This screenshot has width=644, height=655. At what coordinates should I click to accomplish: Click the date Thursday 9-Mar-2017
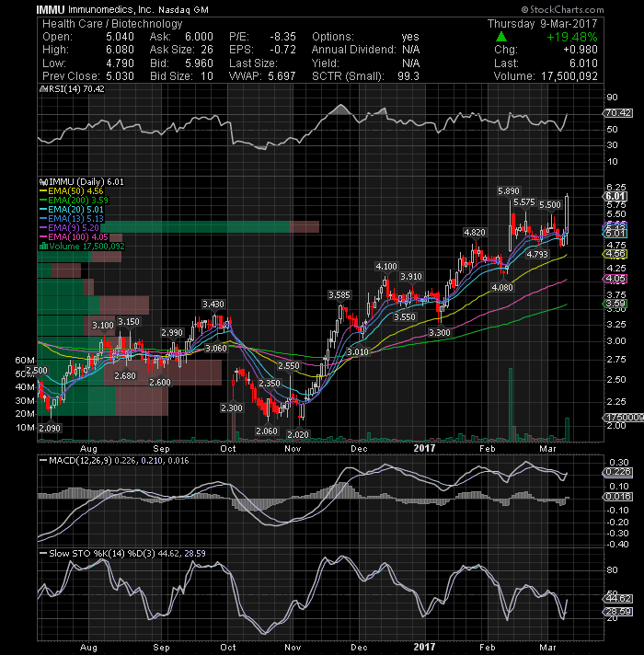[x=543, y=24]
